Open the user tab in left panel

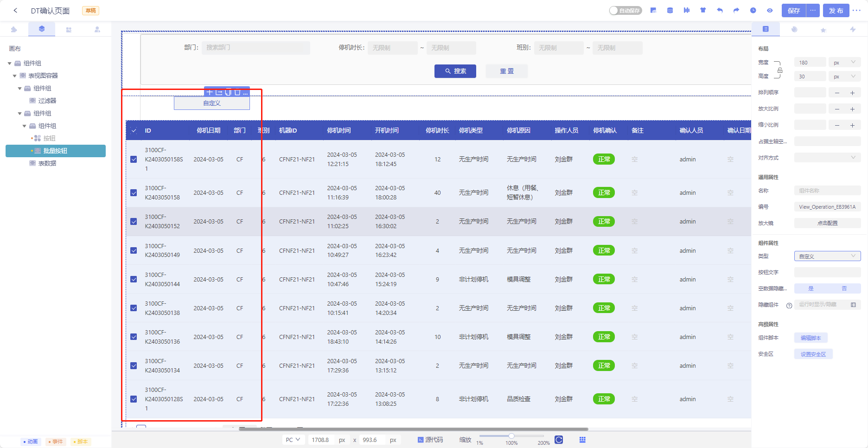(97, 29)
